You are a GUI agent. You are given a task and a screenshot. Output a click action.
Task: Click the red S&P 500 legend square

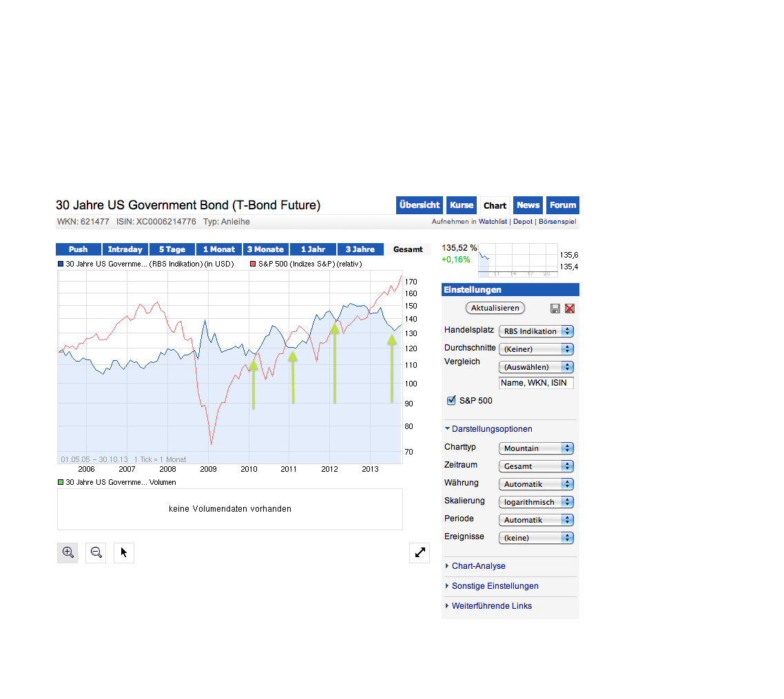click(x=254, y=264)
